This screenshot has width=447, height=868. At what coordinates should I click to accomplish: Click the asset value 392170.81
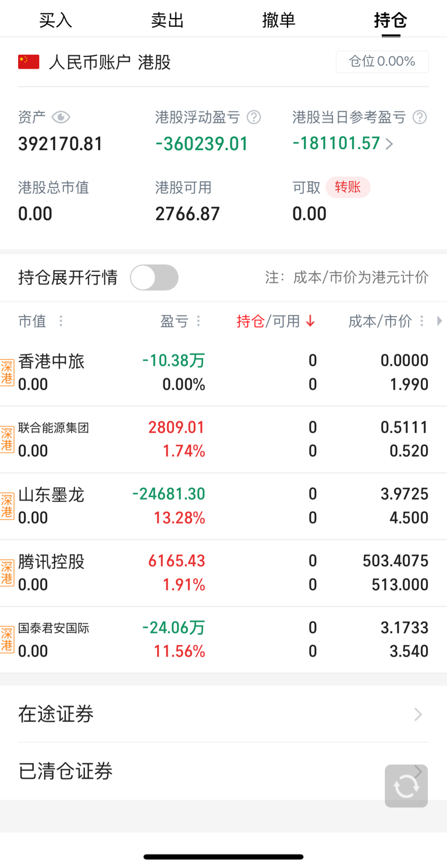pyautogui.click(x=61, y=144)
